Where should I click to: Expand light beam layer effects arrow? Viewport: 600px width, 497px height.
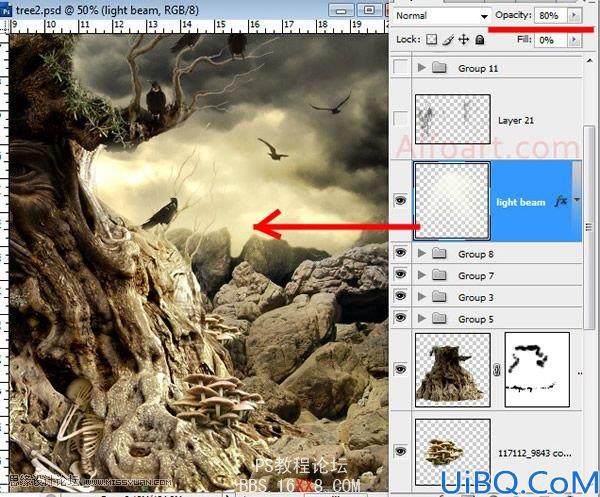[x=576, y=200]
